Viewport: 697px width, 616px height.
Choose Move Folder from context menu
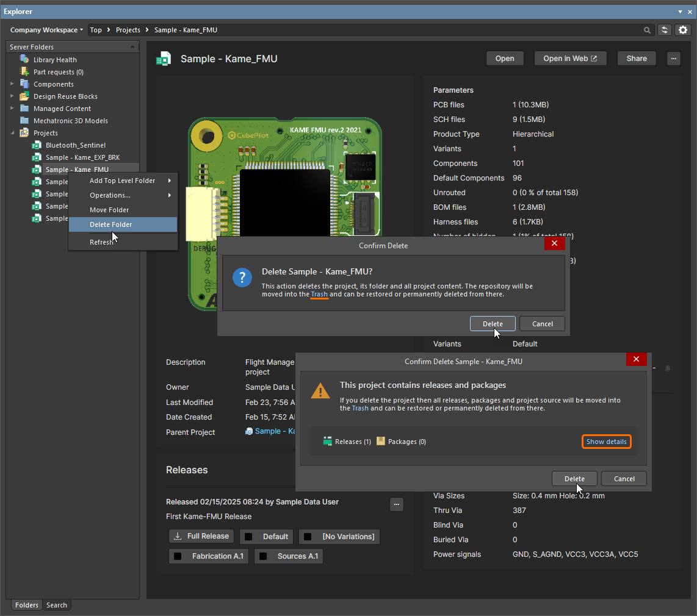[x=109, y=210]
